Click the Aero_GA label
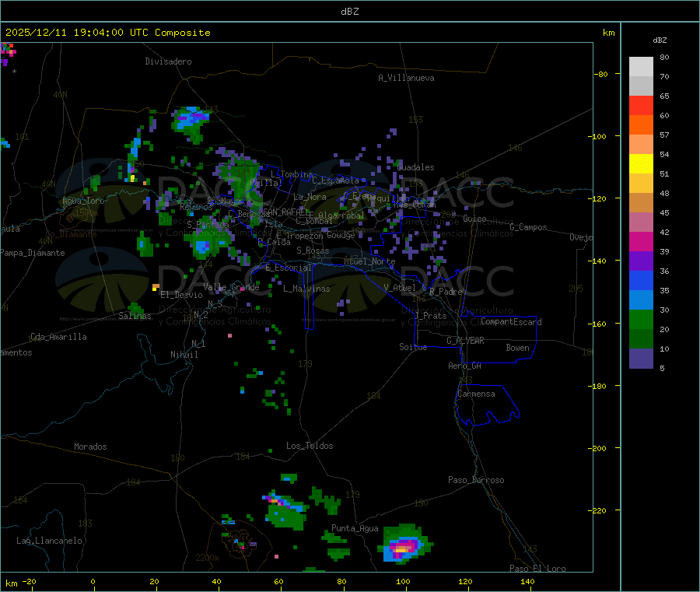This screenshot has width=700, height=592. point(465,366)
